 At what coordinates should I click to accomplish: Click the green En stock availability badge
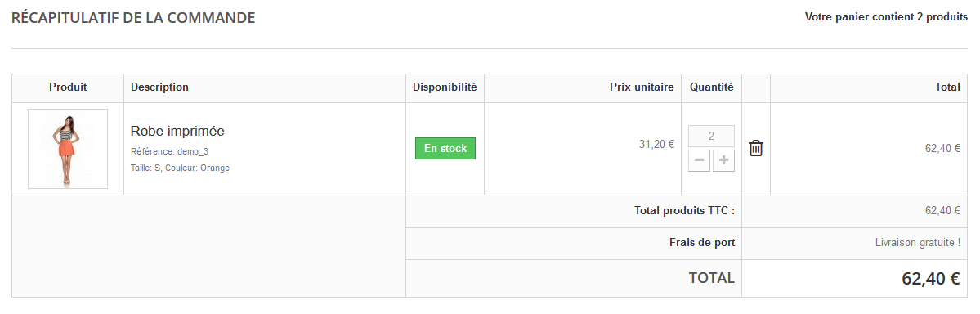445,148
